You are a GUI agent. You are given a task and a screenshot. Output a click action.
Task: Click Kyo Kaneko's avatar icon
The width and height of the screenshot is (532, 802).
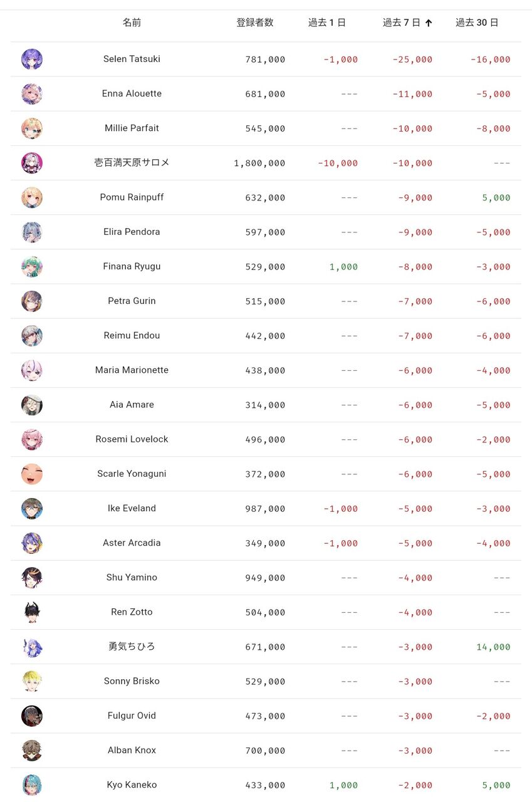click(x=32, y=785)
